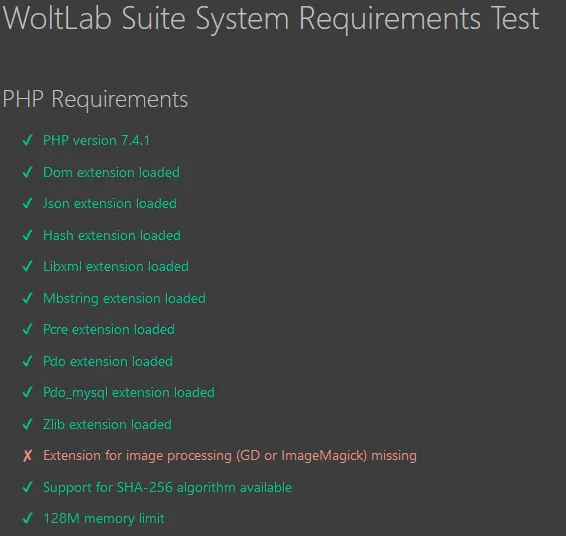Viewport: 566px width, 536px height.
Task: Click the Mbstring extension loaded text
Action: click(x=125, y=299)
